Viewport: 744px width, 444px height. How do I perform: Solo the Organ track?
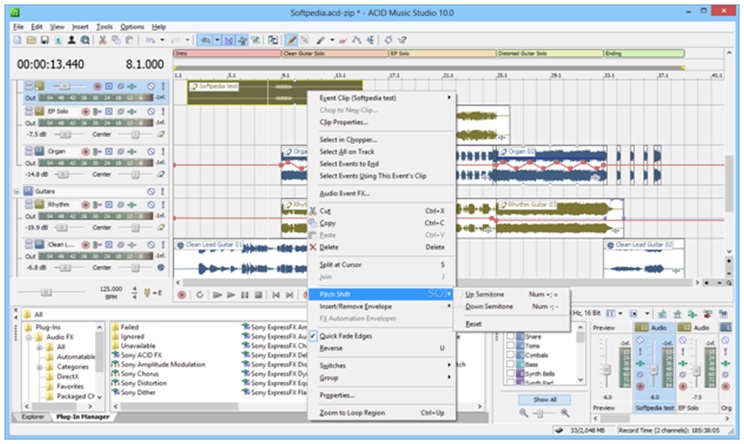tap(163, 151)
